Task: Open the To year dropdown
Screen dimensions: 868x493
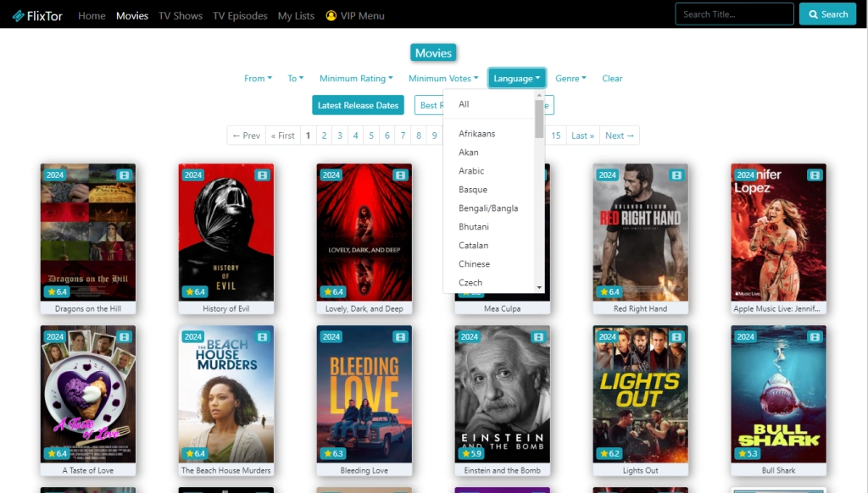Action: (x=296, y=79)
